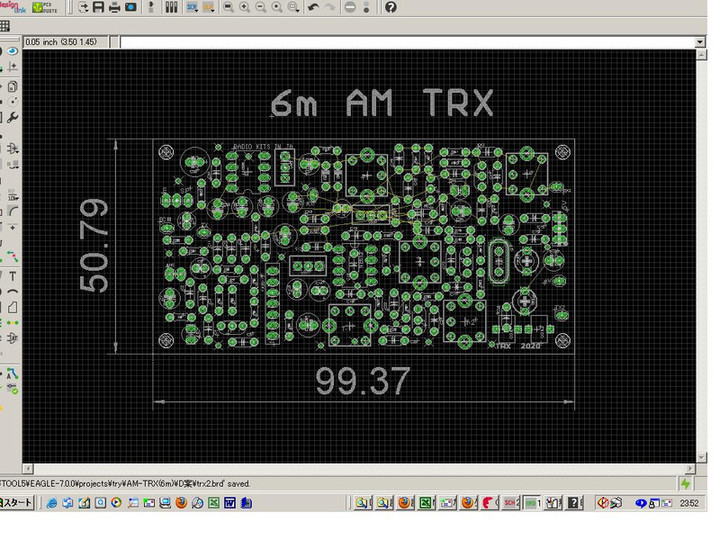Click the Save icon in the toolbar
Viewport: 720px width, 540px height.
[98, 8]
